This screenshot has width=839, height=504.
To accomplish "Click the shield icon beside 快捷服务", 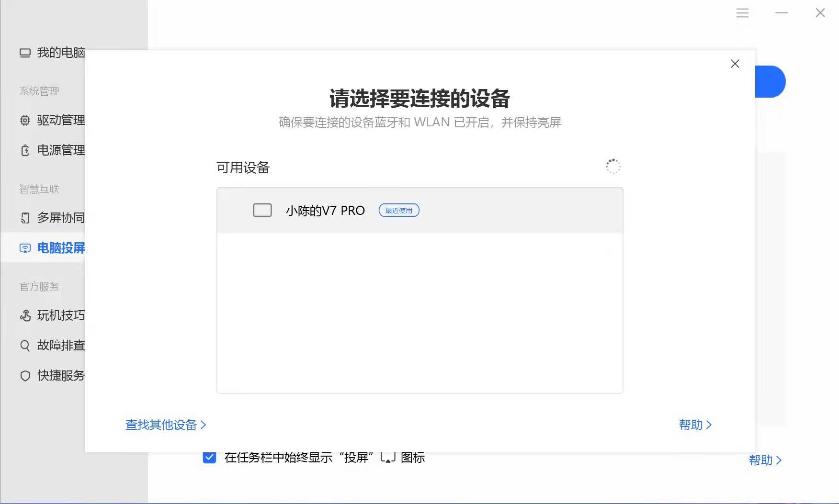I will [x=25, y=376].
